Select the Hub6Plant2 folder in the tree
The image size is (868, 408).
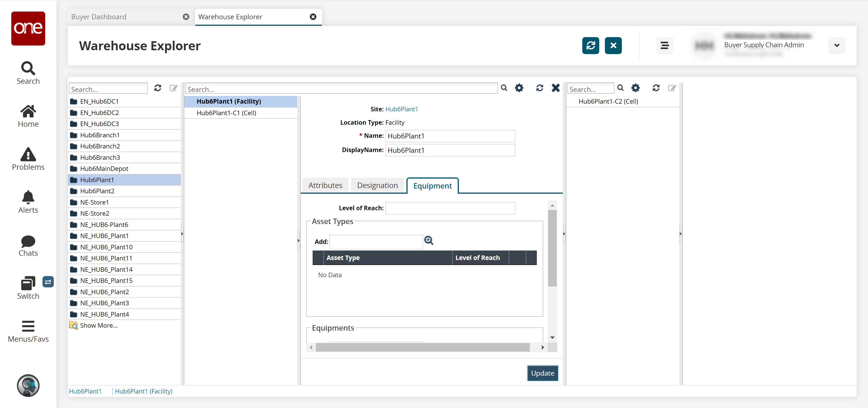point(97,191)
